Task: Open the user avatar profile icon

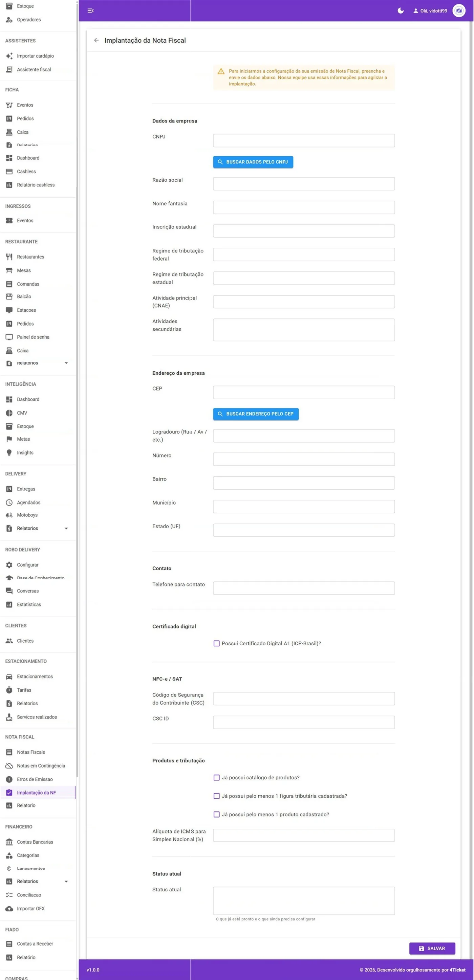Action: tap(459, 10)
